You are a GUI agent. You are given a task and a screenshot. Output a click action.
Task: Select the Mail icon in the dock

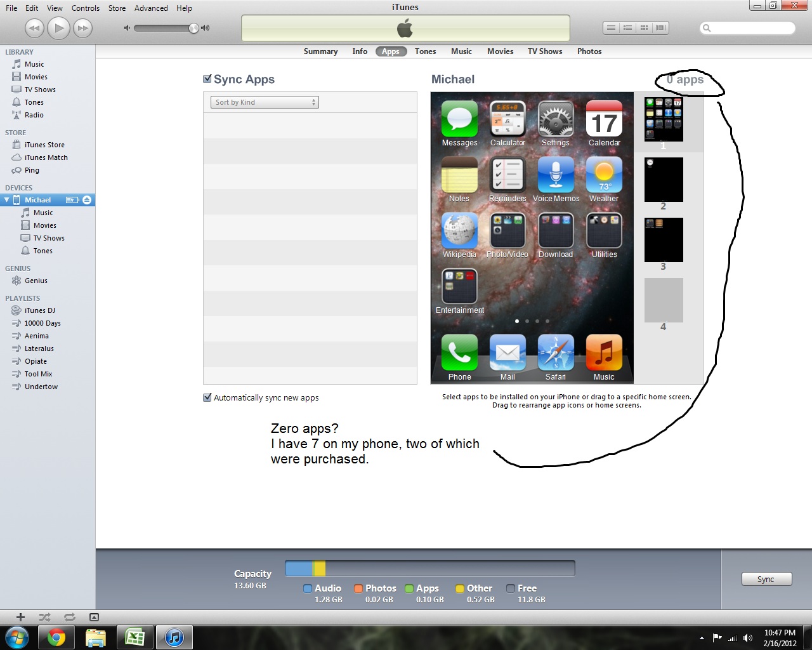[x=507, y=352]
